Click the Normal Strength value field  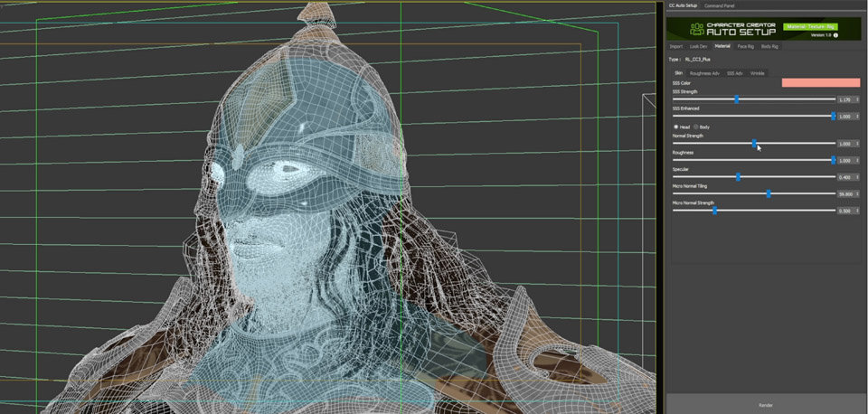pyautogui.click(x=845, y=144)
